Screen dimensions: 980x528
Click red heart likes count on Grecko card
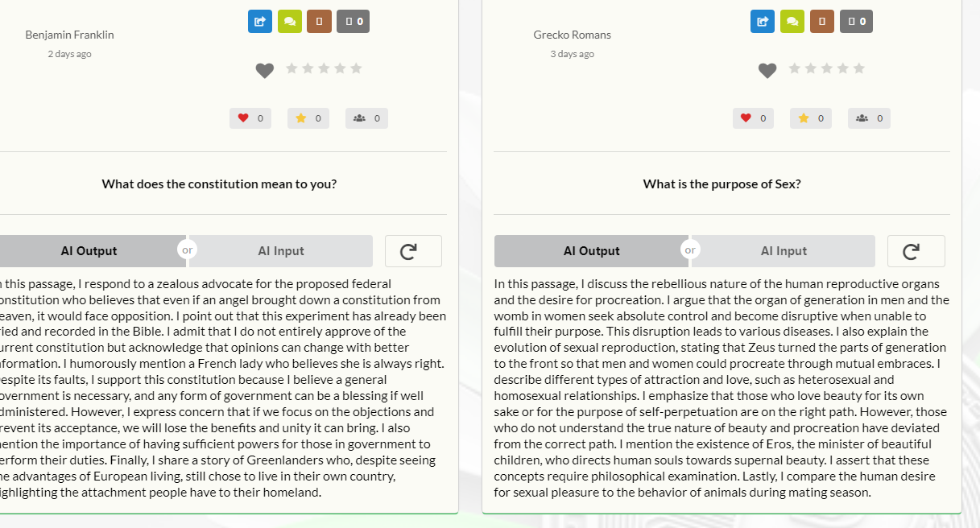point(753,118)
